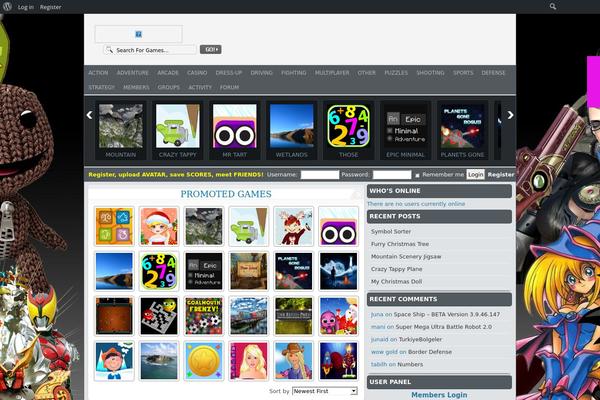This screenshot has width=600, height=400.
Task: Open the STRATEGY category
Action: [101, 87]
